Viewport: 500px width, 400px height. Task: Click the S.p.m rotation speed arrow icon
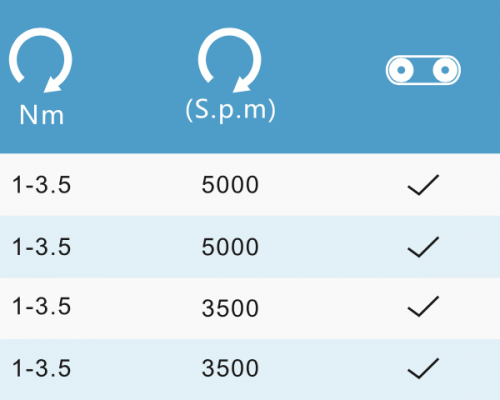[x=229, y=60]
